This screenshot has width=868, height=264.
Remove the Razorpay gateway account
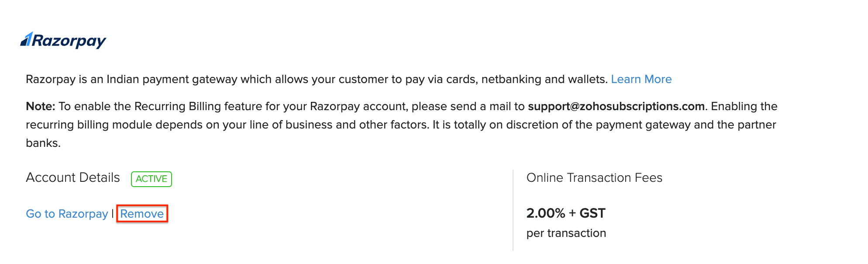(142, 214)
